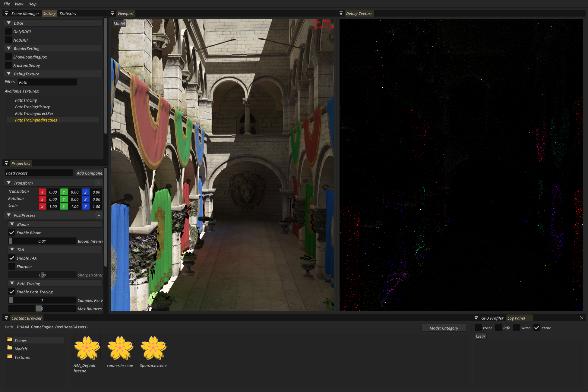Disable the Enable Bloom checkbox
Viewport: 588px width, 392px height.
(x=12, y=233)
